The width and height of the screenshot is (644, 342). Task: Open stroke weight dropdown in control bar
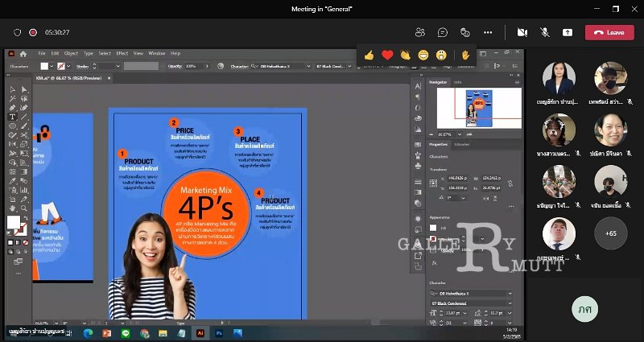pyautogui.click(x=118, y=66)
